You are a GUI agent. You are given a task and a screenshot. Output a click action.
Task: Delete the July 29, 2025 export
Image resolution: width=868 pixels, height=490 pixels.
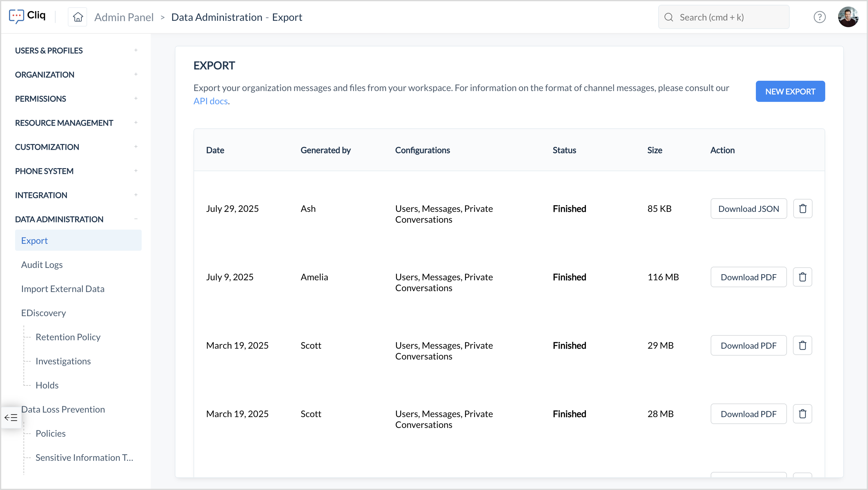click(803, 209)
